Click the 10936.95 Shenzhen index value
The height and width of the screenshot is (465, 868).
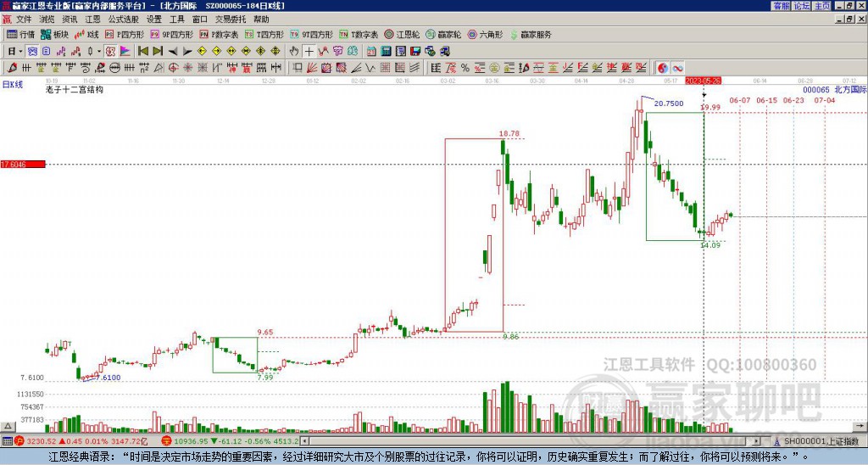(x=192, y=442)
